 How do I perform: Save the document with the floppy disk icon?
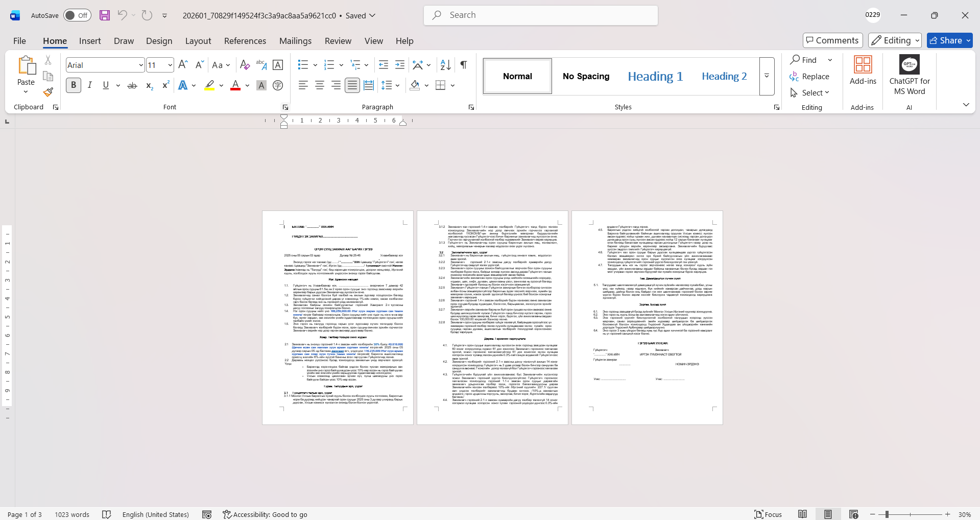[x=105, y=15]
